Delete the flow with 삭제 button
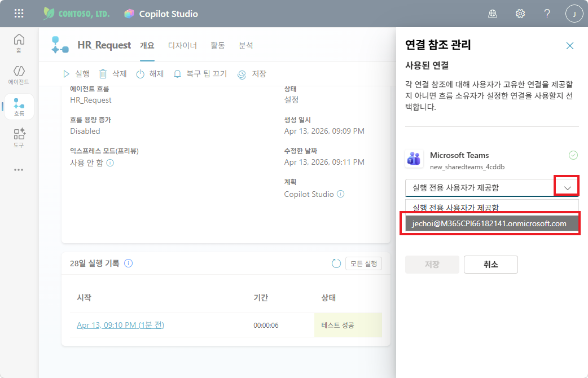The image size is (588, 378). 113,74
